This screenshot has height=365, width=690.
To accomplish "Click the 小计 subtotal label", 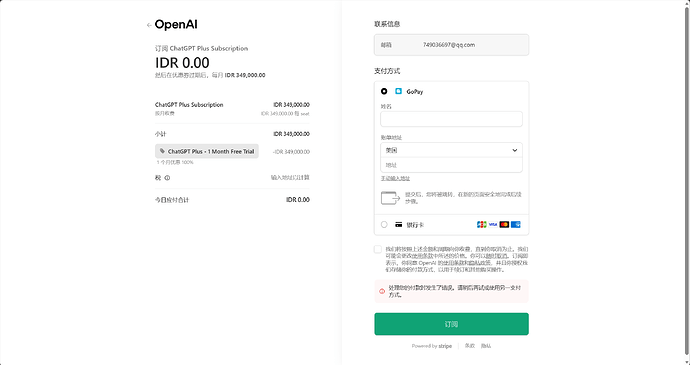I will (x=161, y=134).
